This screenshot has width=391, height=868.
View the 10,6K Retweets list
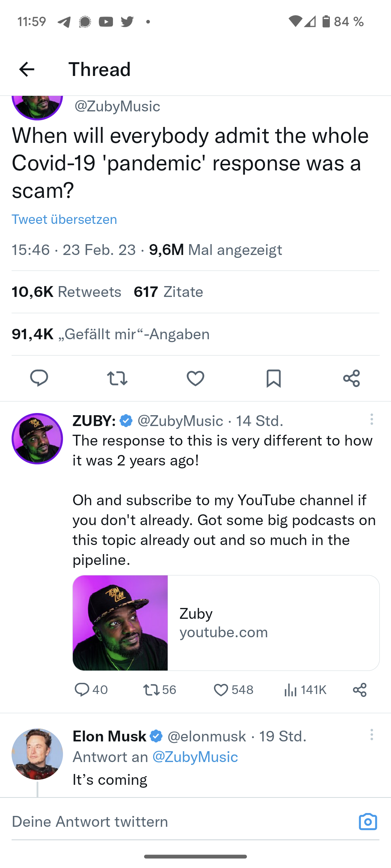[x=67, y=292]
